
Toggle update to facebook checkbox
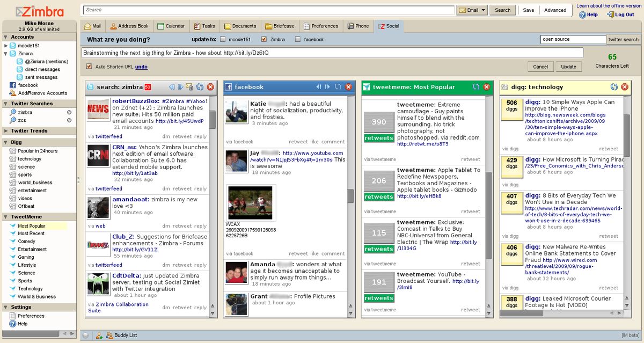coord(298,39)
